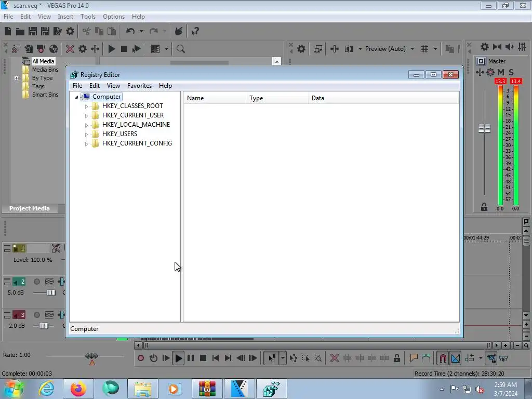
Task: Open Registry Editor File menu
Action: (77, 86)
